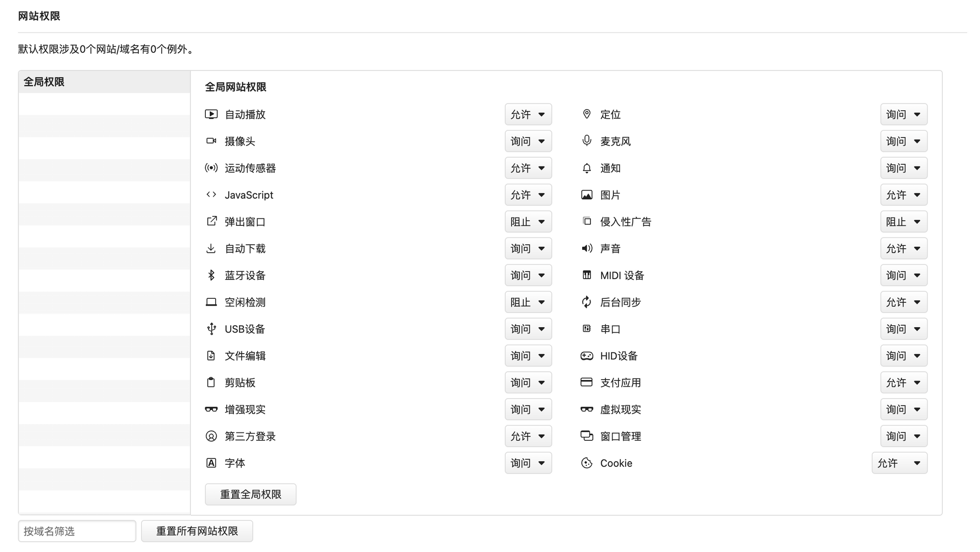The image size is (980, 552).
Task: Click the Cookie icon
Action: pyautogui.click(x=587, y=463)
